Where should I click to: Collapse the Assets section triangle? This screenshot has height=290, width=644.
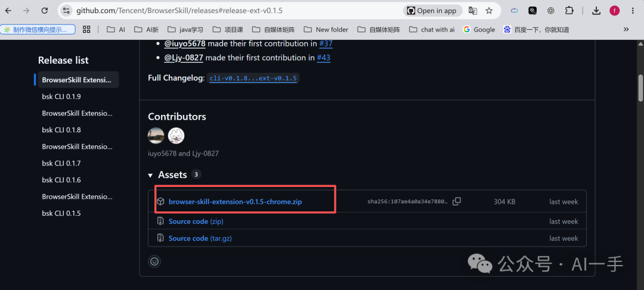click(x=150, y=175)
